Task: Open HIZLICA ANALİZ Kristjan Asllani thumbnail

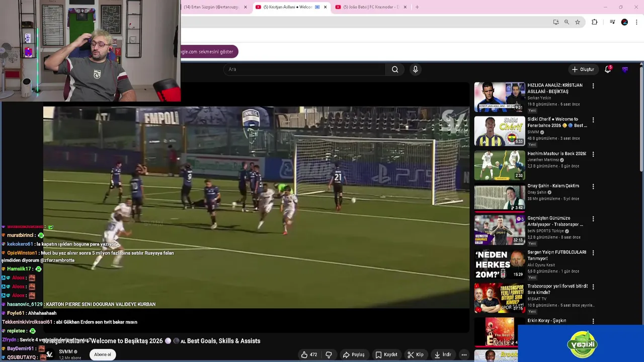Action: 500,97
